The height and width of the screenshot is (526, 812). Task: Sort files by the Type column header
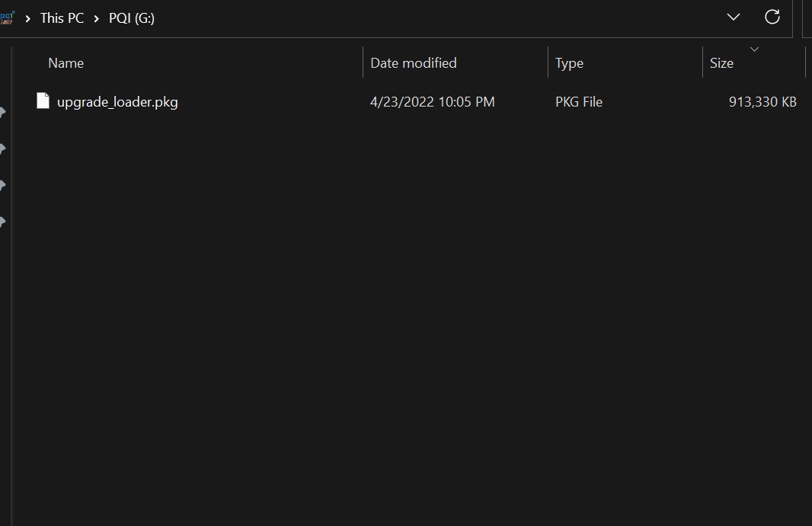click(x=569, y=63)
